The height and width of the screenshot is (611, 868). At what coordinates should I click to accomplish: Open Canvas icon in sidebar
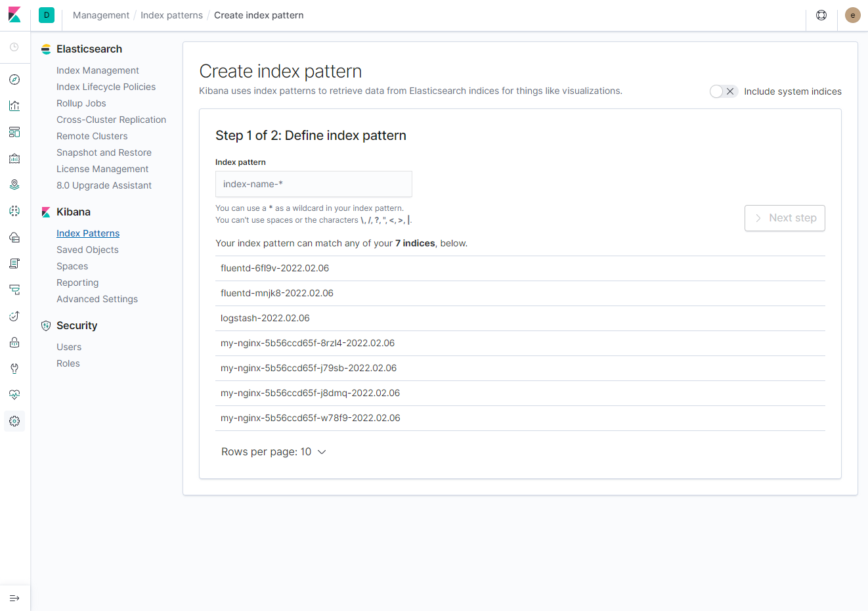tap(14, 158)
